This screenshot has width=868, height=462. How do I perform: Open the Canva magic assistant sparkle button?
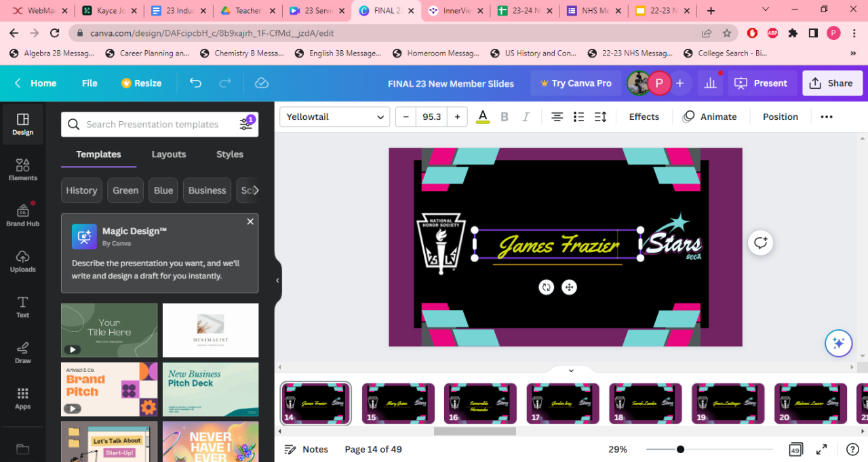838,343
